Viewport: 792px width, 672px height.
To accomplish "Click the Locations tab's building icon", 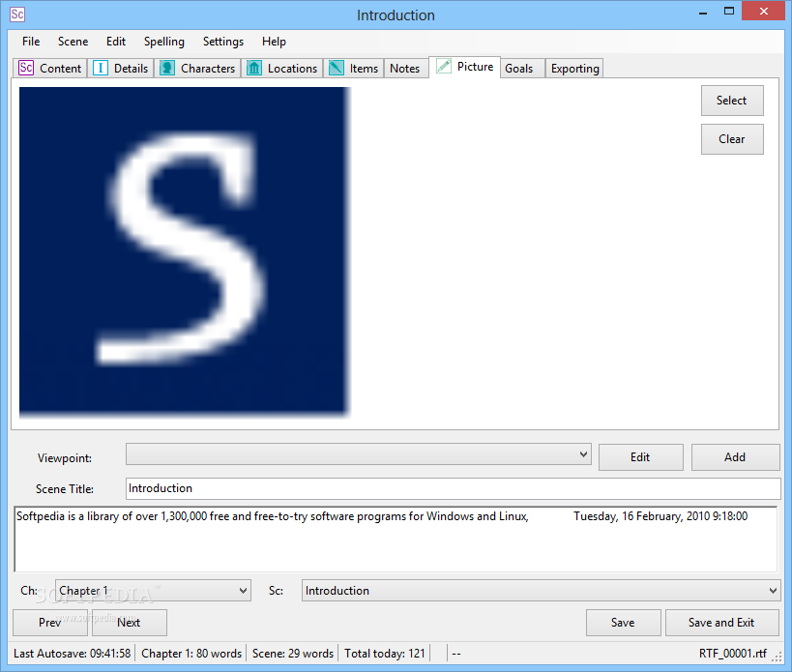I will click(254, 68).
